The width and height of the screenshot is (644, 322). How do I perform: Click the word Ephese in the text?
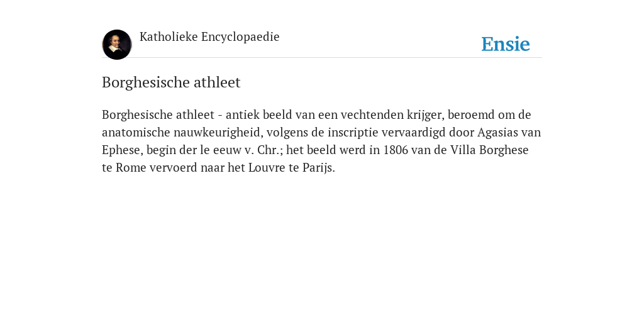coord(122,150)
